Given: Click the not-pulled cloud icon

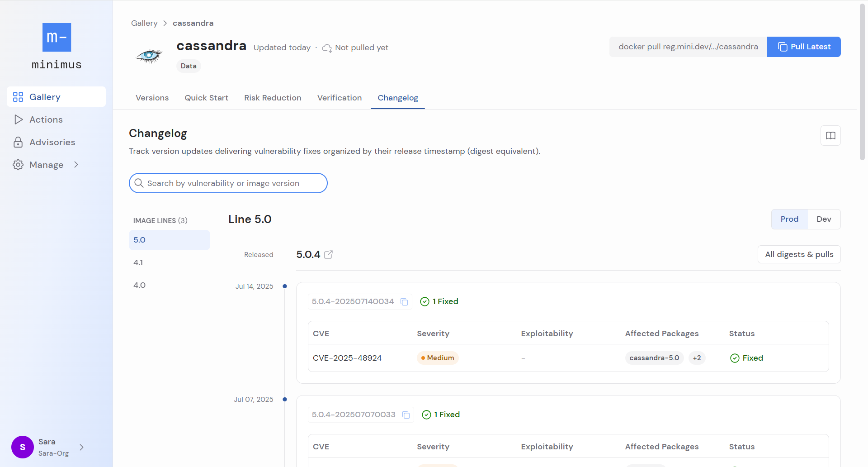Looking at the screenshot, I should point(327,48).
